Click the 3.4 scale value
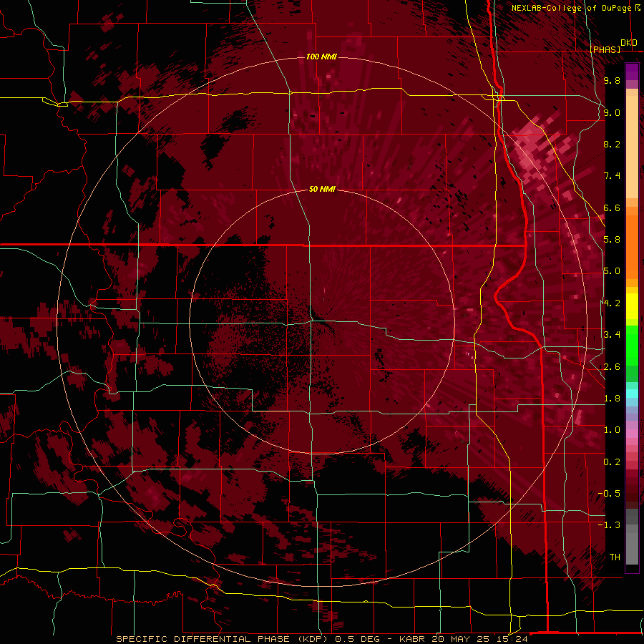The image size is (644, 644). [x=612, y=335]
